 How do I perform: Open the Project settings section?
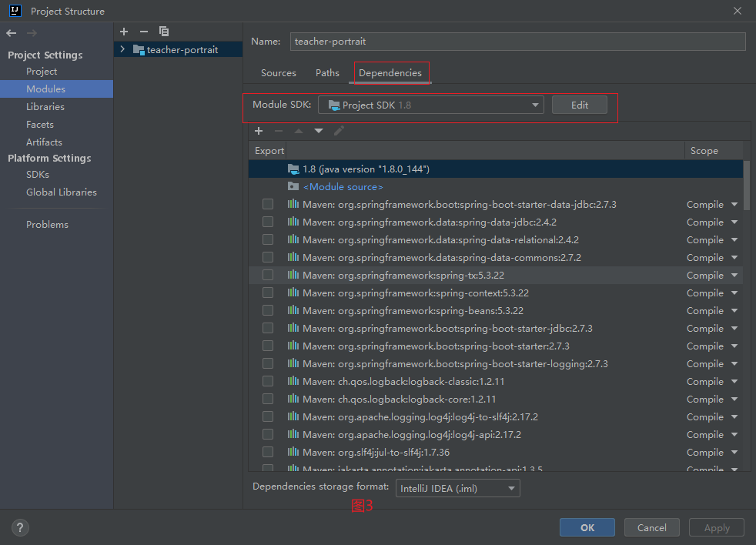42,72
